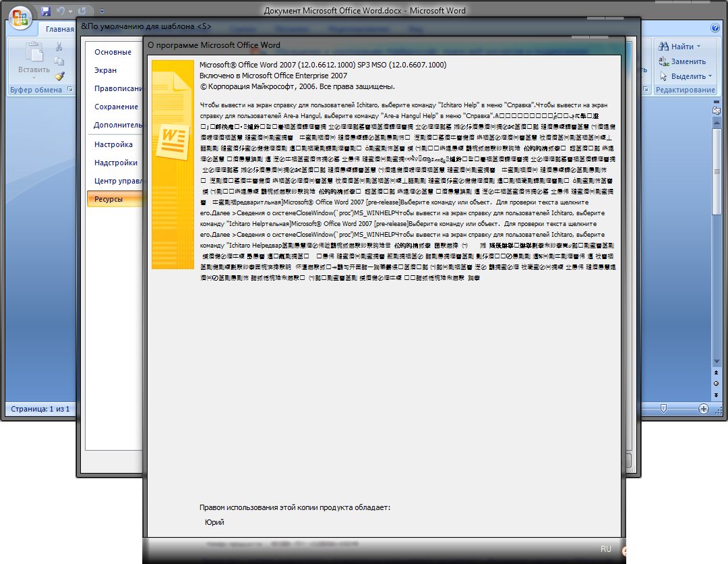Image resolution: width=728 pixels, height=564 pixels.
Task: Open the Буфер обмена dialog launcher
Action: tap(69, 89)
